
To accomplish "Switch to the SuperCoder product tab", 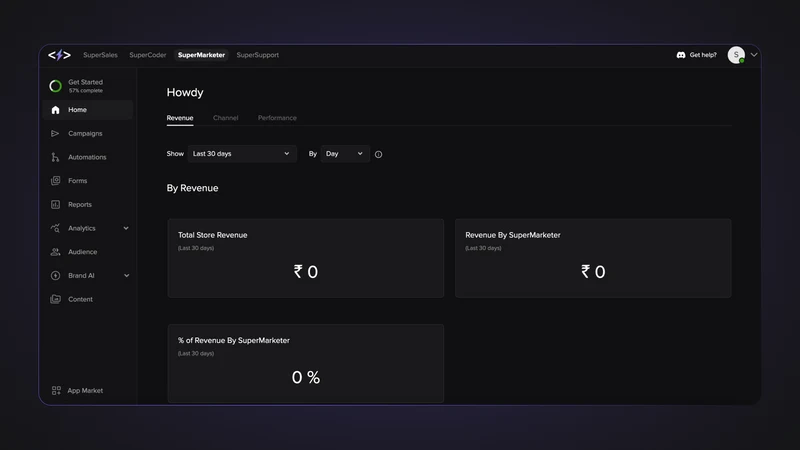I will tap(147, 55).
